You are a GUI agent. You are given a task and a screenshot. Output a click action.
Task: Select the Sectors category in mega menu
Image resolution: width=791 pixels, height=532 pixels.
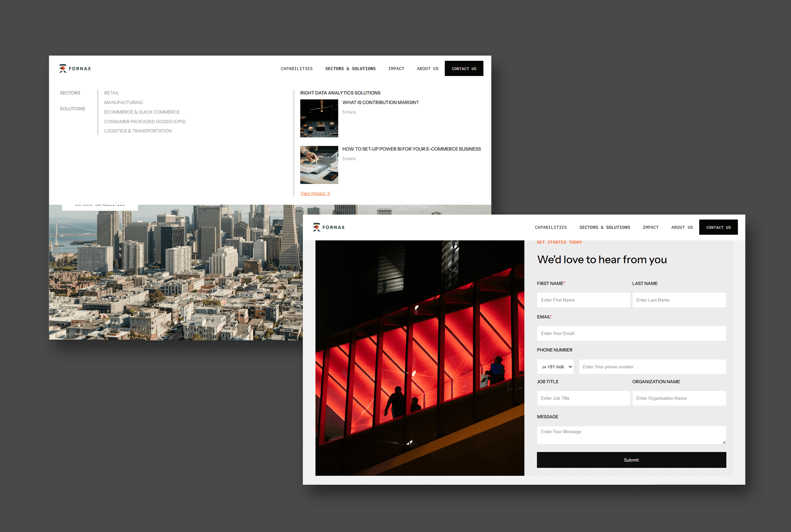click(70, 93)
